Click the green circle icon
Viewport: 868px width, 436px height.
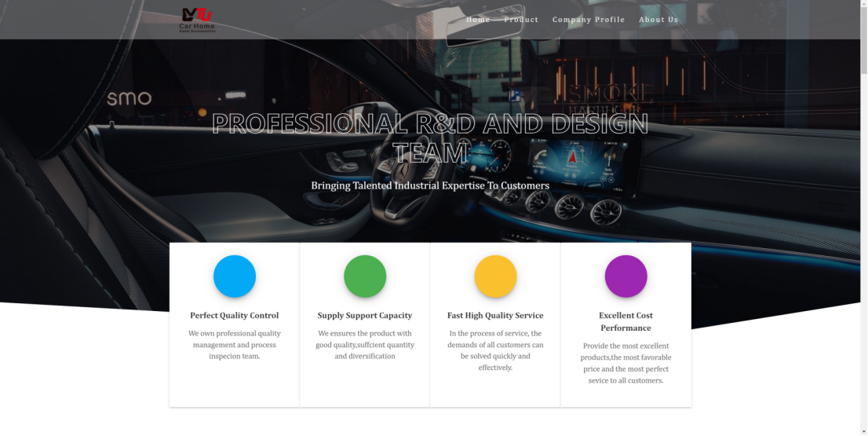(365, 276)
